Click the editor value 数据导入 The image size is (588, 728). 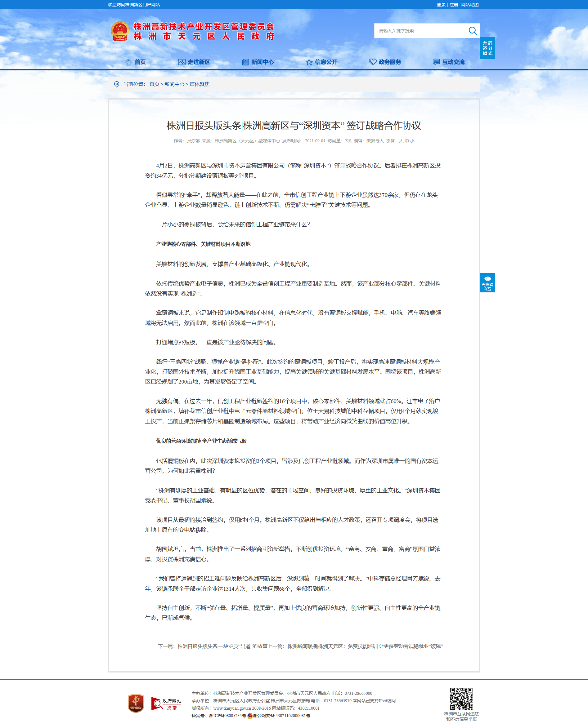pyautogui.click(x=375, y=141)
